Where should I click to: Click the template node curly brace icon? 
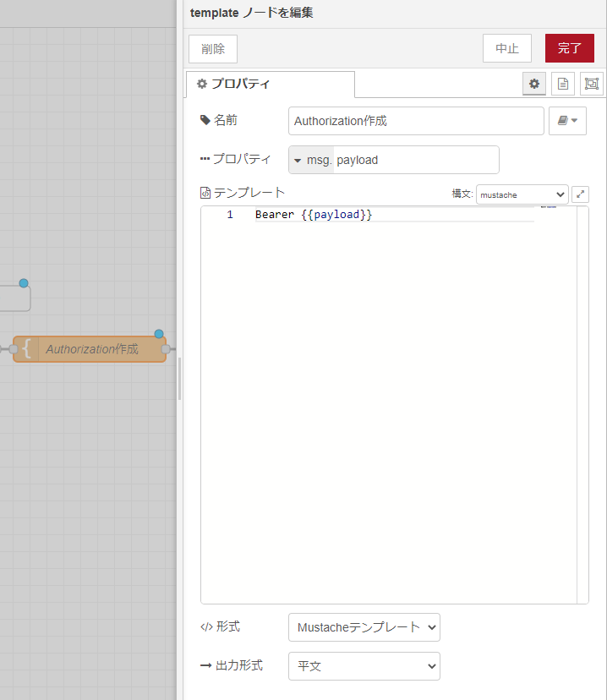pos(26,349)
